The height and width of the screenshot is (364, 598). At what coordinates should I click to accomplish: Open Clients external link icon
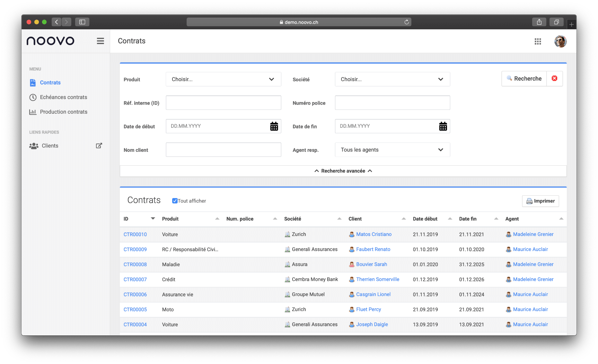(99, 146)
